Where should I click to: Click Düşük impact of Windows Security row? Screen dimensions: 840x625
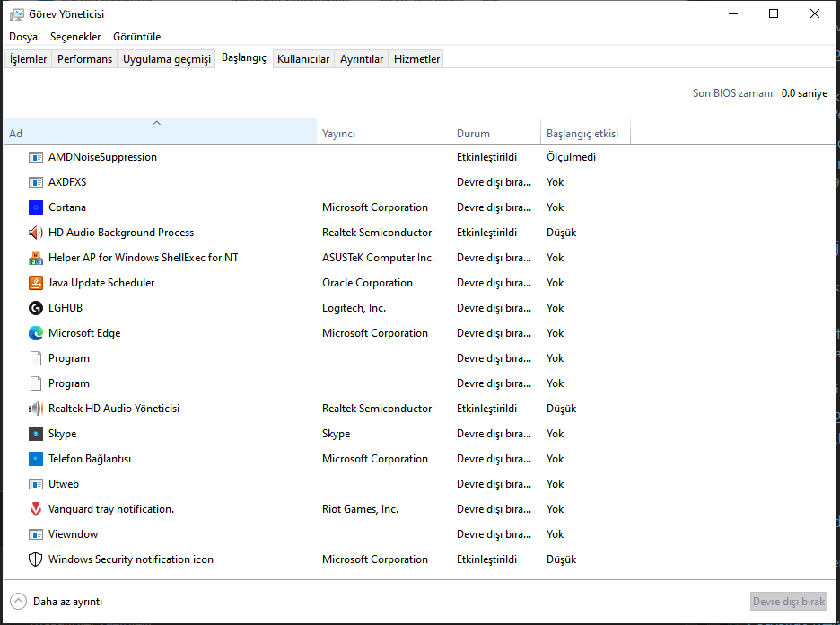tap(562, 559)
